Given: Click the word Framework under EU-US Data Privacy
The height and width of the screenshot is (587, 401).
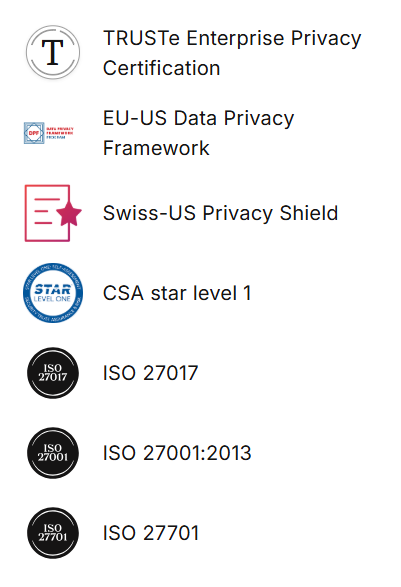Looking at the screenshot, I should pos(156,148).
